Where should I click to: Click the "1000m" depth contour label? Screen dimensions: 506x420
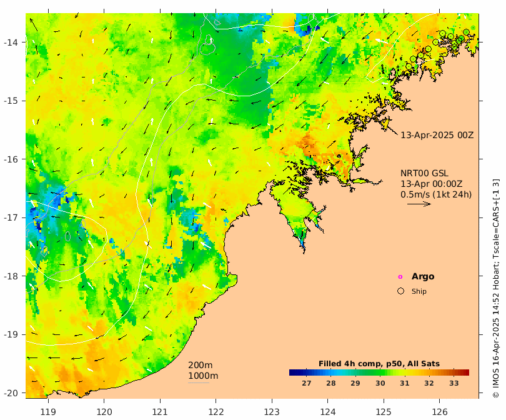[203, 376]
